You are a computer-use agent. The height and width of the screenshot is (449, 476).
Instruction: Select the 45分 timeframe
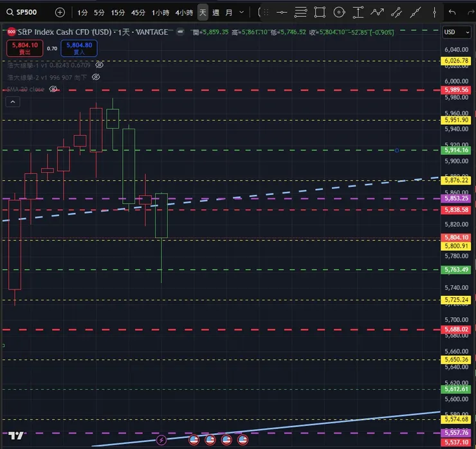click(138, 13)
